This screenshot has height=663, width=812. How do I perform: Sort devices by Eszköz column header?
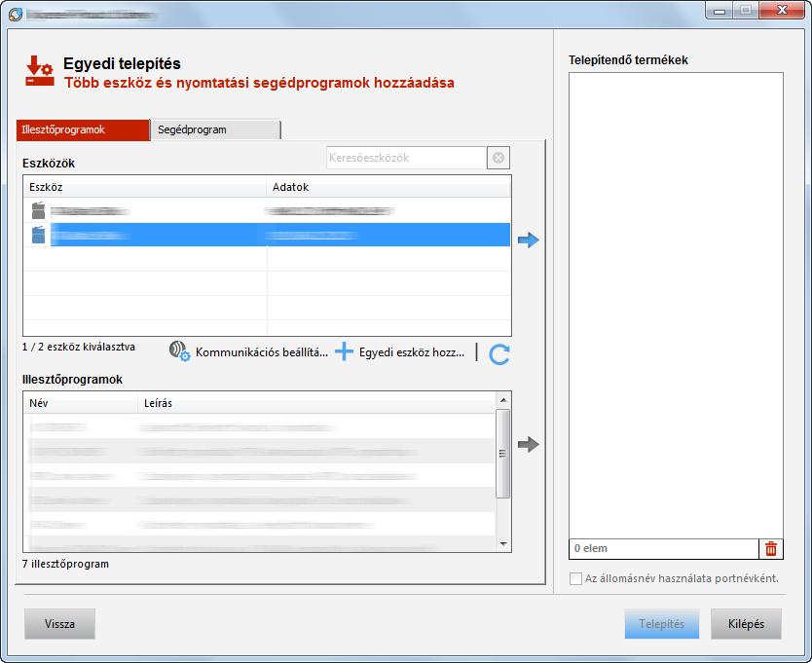tap(144, 187)
